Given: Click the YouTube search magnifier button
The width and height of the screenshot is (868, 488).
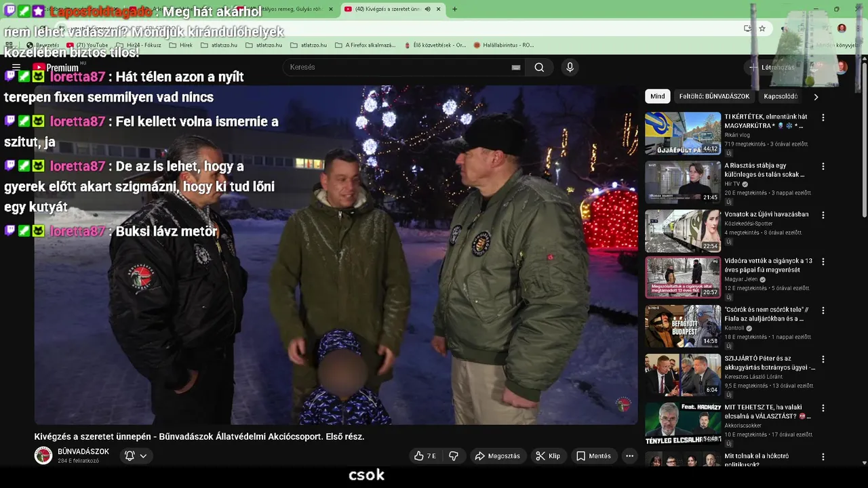Looking at the screenshot, I should pyautogui.click(x=539, y=67).
